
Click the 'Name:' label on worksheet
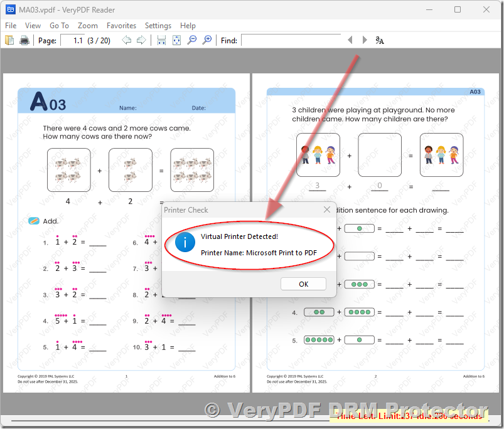[x=128, y=109]
